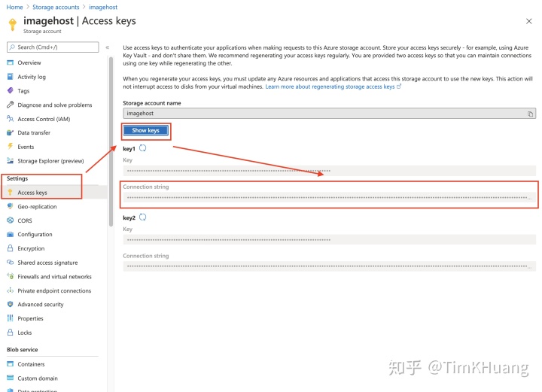Image resolution: width=542 pixels, height=392 pixels.
Task: Click the imagehost breadcrumb link
Action: (103, 7)
